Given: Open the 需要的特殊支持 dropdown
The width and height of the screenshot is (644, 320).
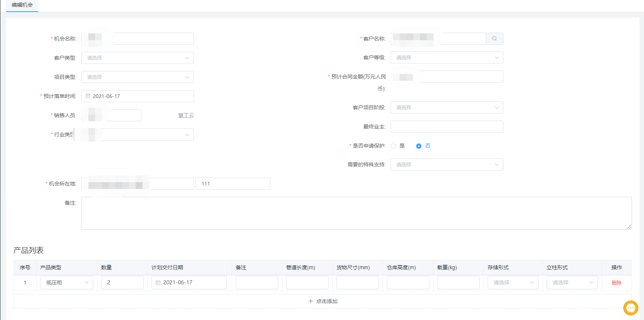Looking at the screenshot, I should point(447,165).
